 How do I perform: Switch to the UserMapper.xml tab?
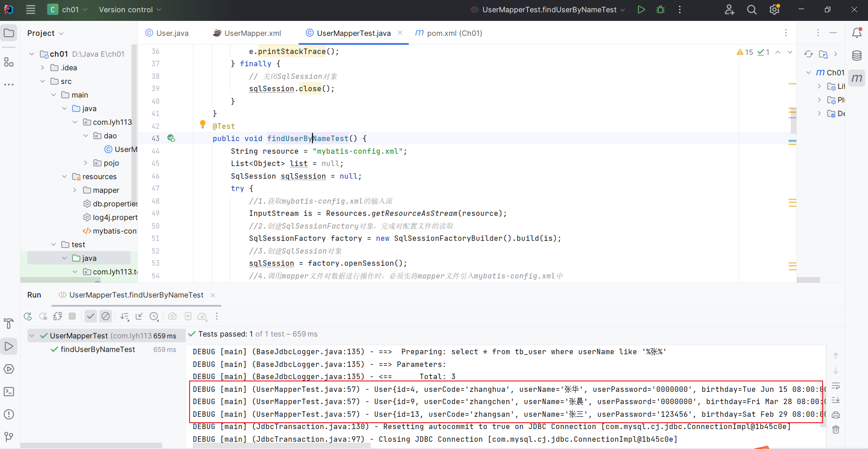coord(247,33)
